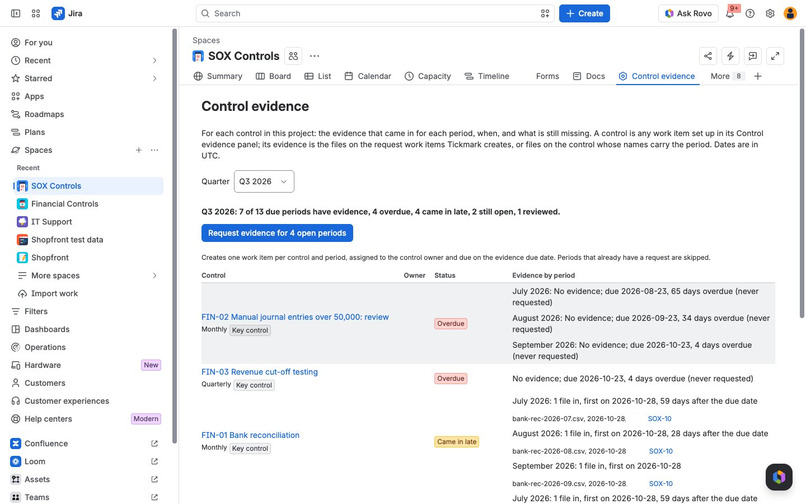The width and height of the screenshot is (806, 504).
Task: Click the Jira logo
Action: point(67,13)
